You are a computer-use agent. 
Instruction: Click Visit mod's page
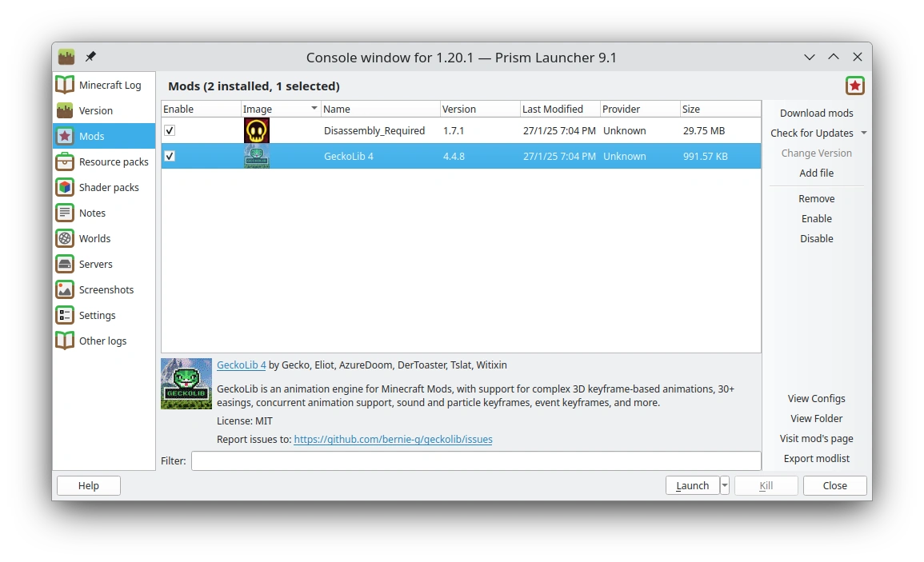(x=816, y=439)
